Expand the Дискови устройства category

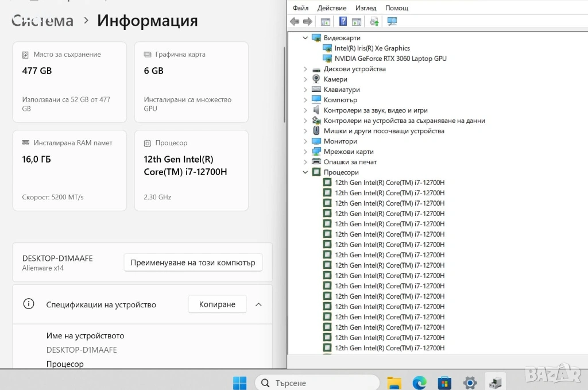click(305, 69)
